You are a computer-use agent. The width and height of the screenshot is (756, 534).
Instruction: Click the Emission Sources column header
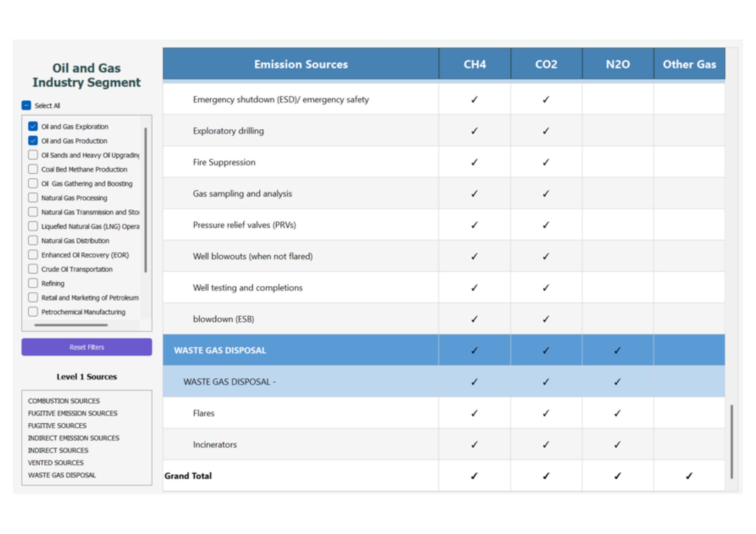pos(301,64)
